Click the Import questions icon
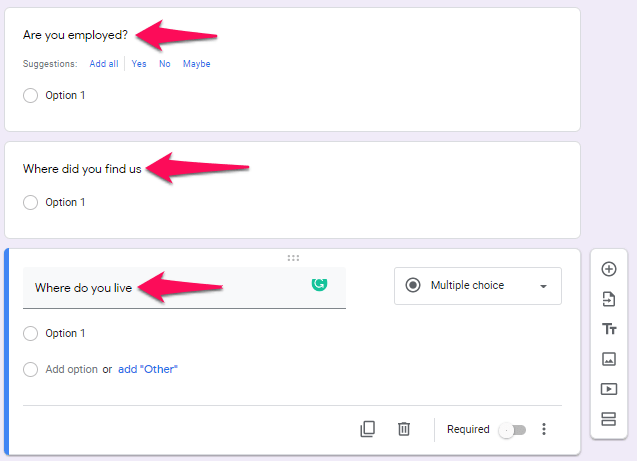 [608, 299]
